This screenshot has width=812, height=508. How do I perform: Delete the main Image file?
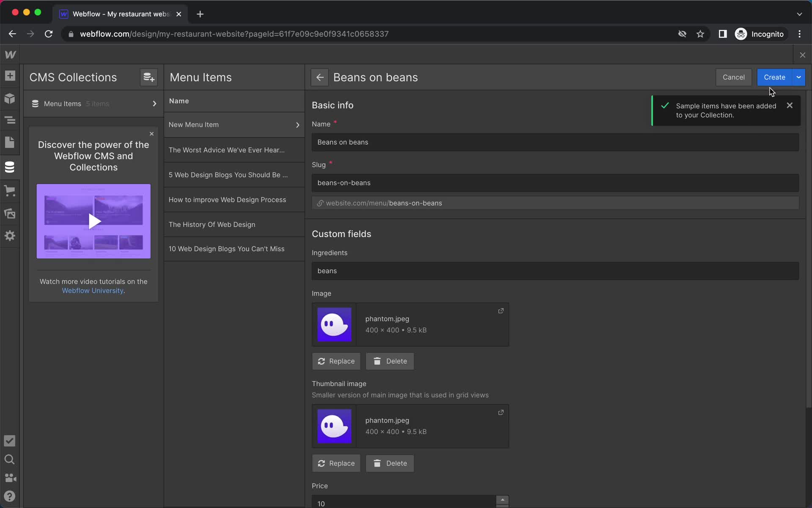coord(390,361)
